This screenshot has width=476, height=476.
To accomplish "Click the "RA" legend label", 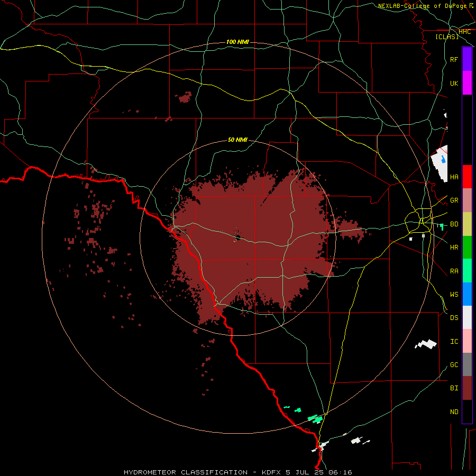I will pyautogui.click(x=454, y=271).
